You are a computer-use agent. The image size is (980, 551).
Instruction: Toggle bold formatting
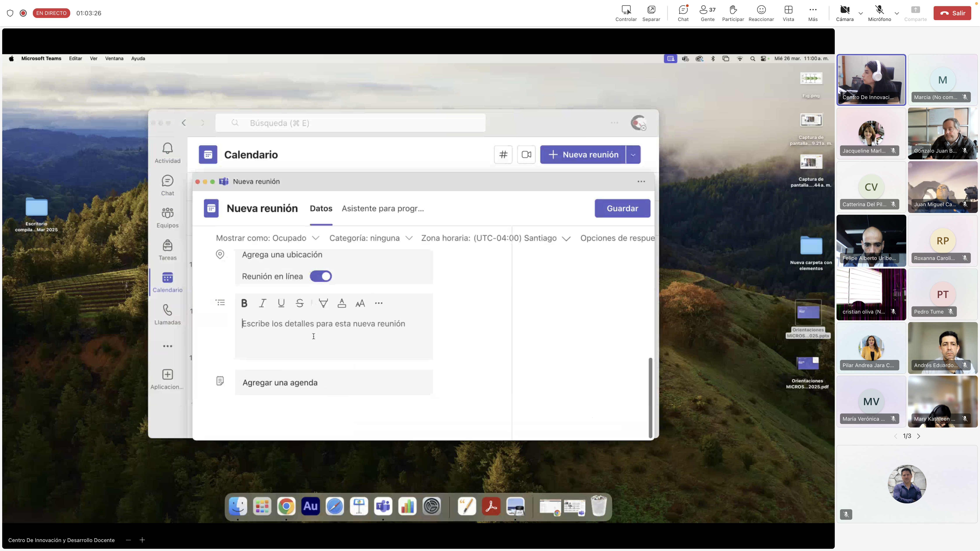(244, 303)
